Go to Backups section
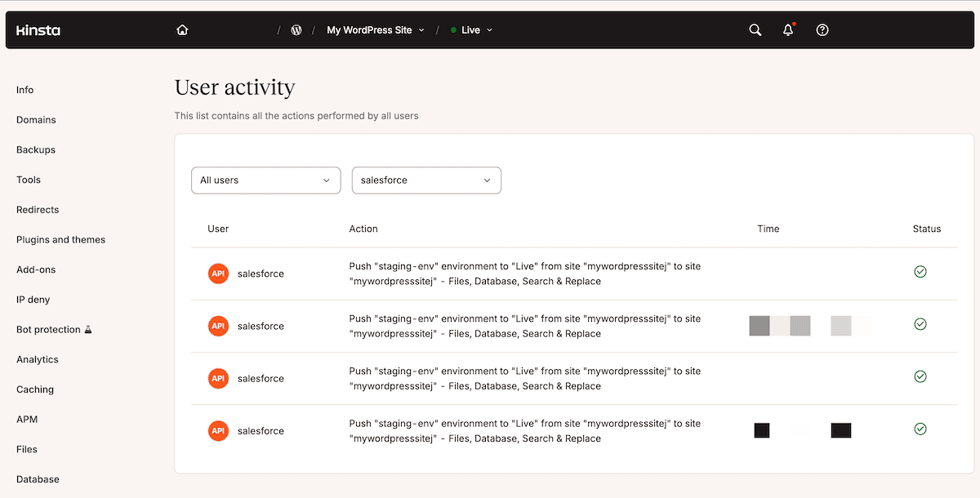 [36, 150]
